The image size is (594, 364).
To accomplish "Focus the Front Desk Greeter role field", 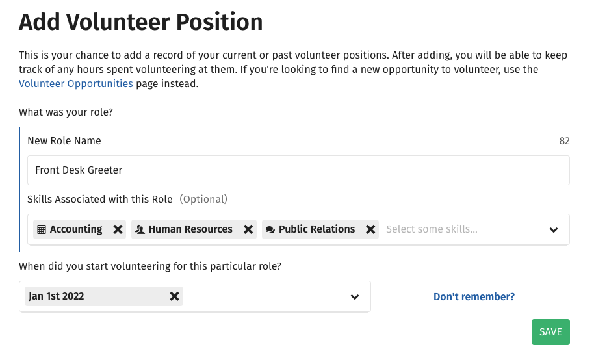I will click(x=298, y=170).
